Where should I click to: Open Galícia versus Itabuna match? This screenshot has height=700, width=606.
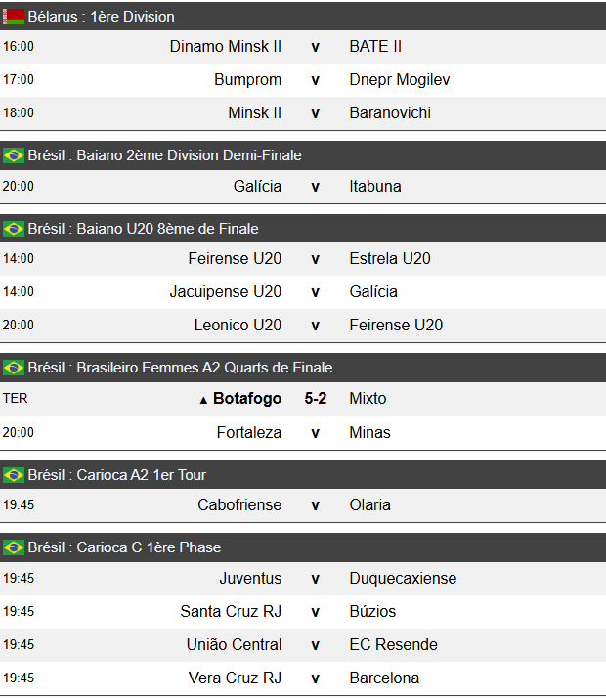pos(315,186)
